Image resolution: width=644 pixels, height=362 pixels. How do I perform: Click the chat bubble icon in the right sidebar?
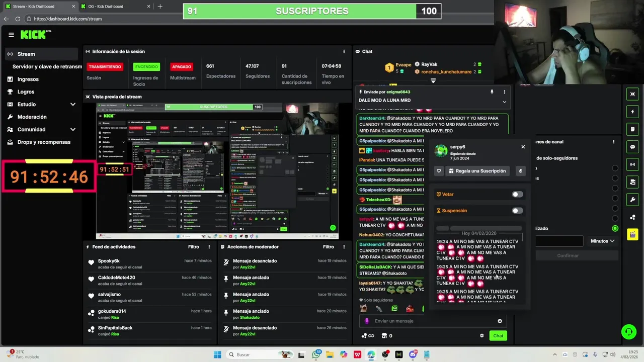point(632,147)
